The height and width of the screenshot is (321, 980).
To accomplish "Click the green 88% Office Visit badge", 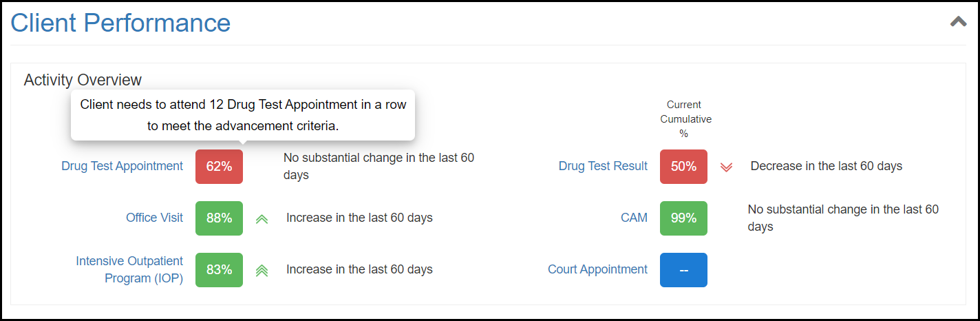I will click(x=219, y=218).
